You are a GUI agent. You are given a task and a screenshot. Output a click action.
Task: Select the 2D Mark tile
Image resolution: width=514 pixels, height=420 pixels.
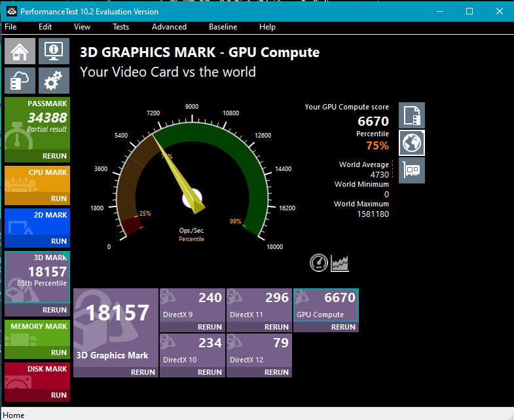click(37, 222)
